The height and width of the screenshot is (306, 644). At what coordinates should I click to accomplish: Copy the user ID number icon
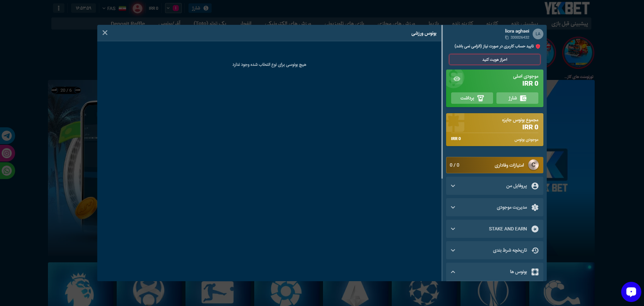[507, 38]
